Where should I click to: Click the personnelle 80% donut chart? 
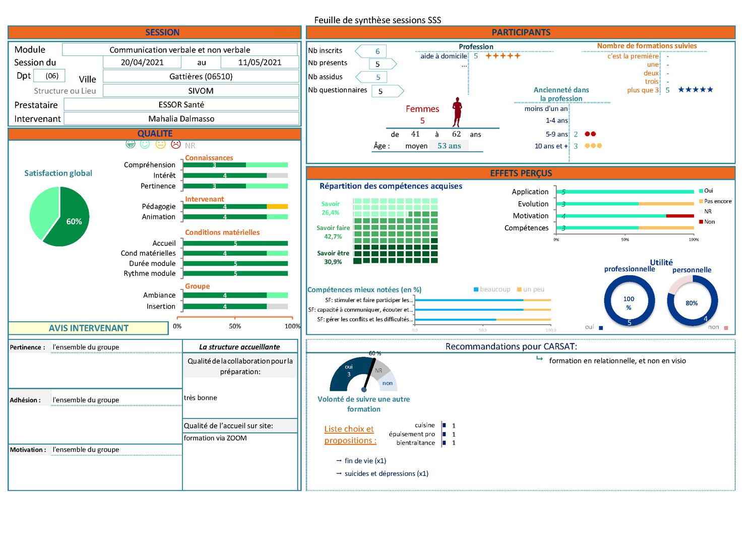[692, 302]
